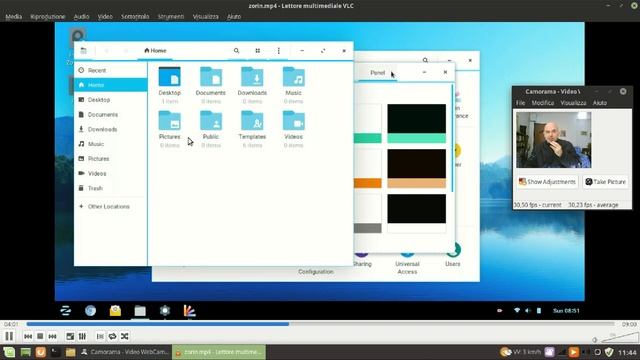The height and width of the screenshot is (360, 640).
Task: Click Other Locations in Files sidebar
Action: coord(111,207)
